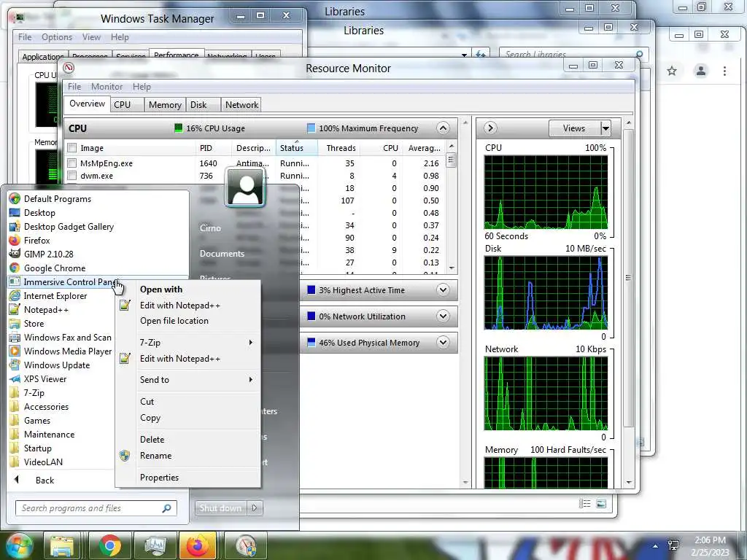
Task: Click the Shut down button
Action: click(x=220, y=508)
